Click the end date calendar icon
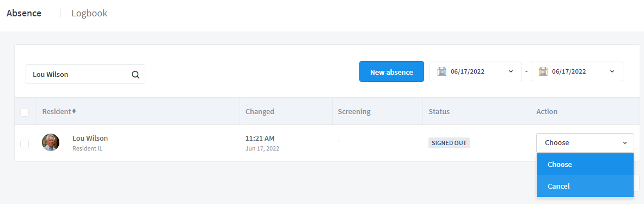Image resolution: width=644 pixels, height=204 pixels. (x=543, y=71)
